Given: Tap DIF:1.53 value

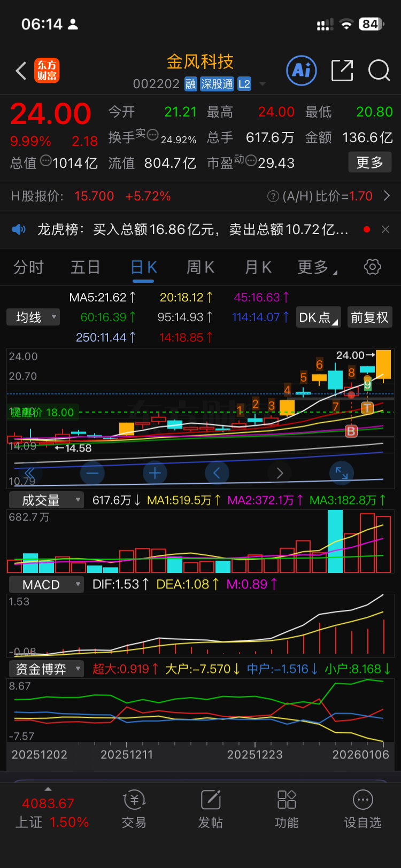Looking at the screenshot, I should (x=121, y=584).
